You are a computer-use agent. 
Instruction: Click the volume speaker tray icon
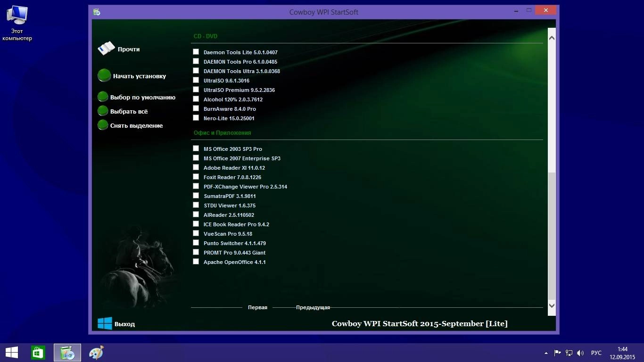click(x=581, y=353)
